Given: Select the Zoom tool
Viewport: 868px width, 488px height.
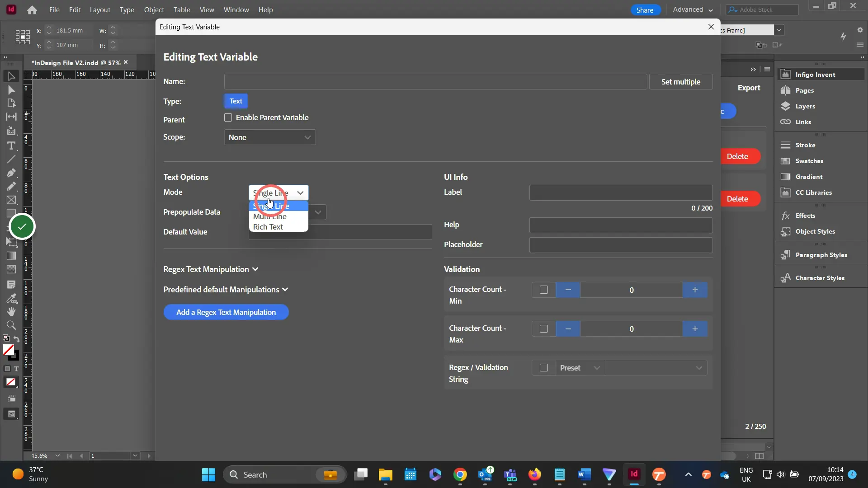Looking at the screenshot, I should click(11, 325).
